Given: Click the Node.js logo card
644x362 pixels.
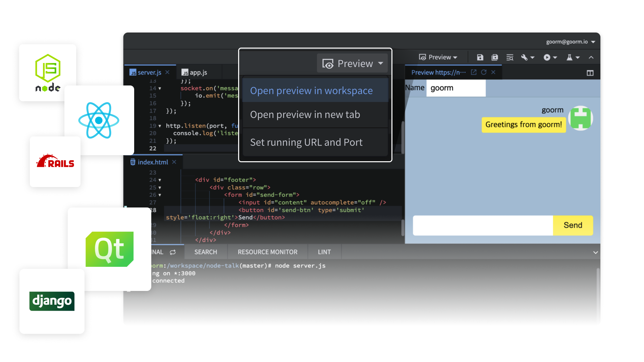Looking at the screenshot, I should point(48,73).
